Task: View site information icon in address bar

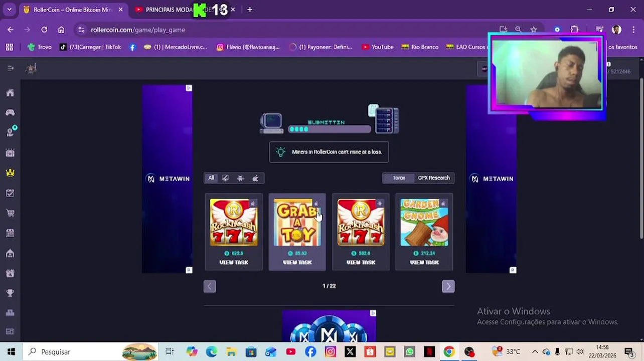Action: pos(82,30)
